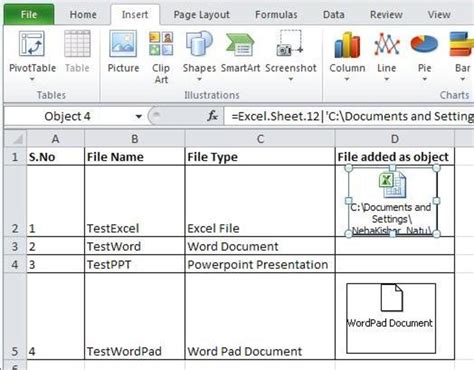Select the embedded Excel object icon in D2
Image resolution: width=474 pixels, height=370 pixels.
(x=392, y=185)
